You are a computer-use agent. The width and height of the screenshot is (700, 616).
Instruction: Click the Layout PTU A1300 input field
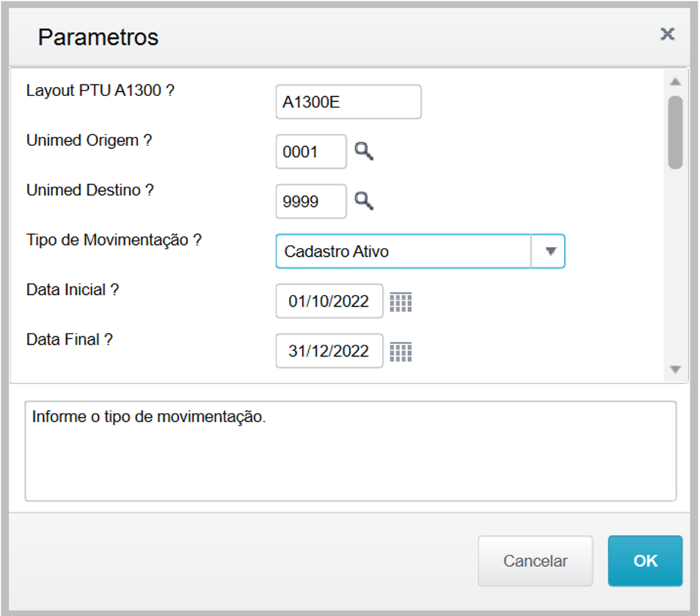click(x=348, y=102)
